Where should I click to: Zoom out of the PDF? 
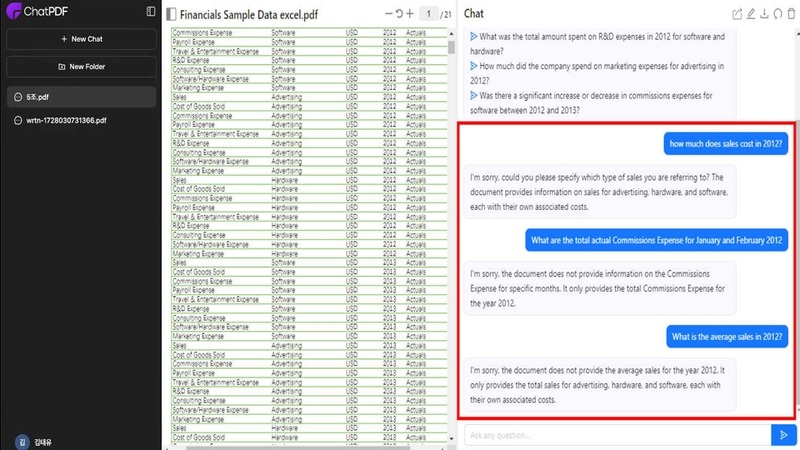point(389,13)
